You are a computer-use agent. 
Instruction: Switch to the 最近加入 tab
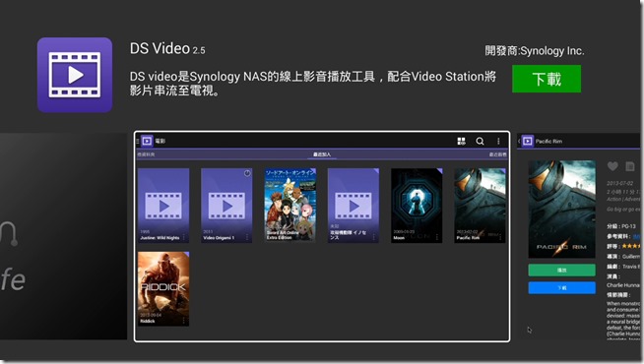click(x=322, y=154)
